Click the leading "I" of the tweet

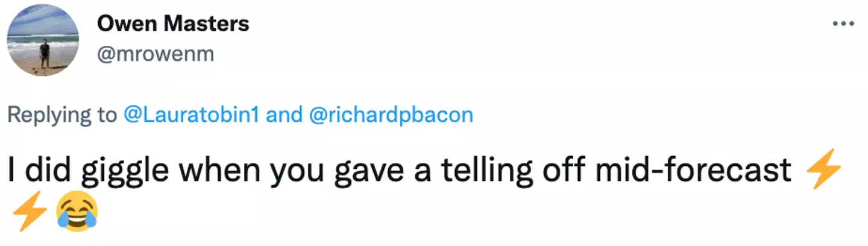click(x=13, y=171)
